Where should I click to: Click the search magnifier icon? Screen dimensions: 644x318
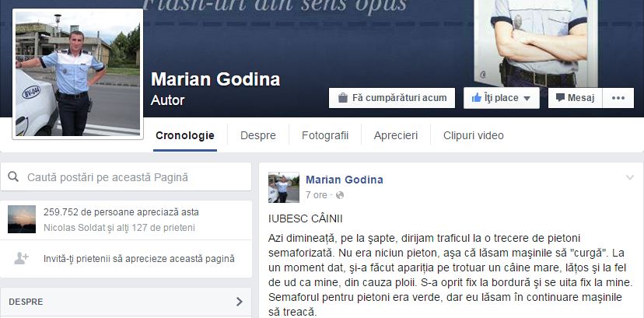coord(13,176)
